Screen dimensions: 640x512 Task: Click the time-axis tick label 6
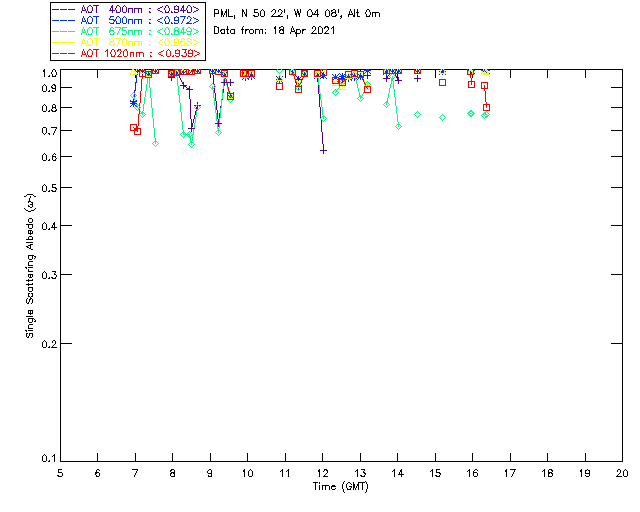pos(98,473)
